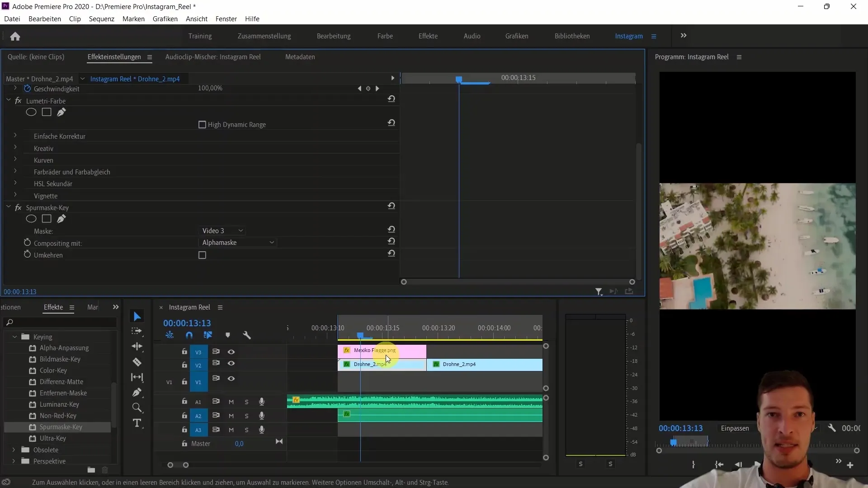
Task: Select the Pen tool in the toolbar
Action: 137,392
